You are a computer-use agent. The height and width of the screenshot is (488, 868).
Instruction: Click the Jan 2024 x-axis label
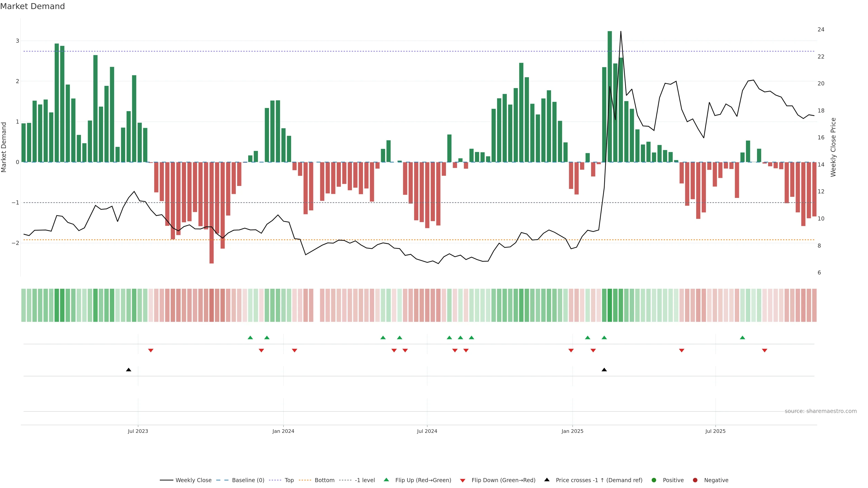(x=283, y=432)
